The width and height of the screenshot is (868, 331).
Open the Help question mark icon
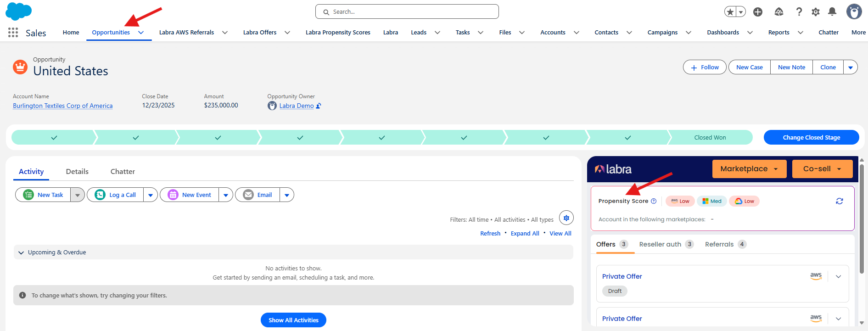click(x=799, y=12)
